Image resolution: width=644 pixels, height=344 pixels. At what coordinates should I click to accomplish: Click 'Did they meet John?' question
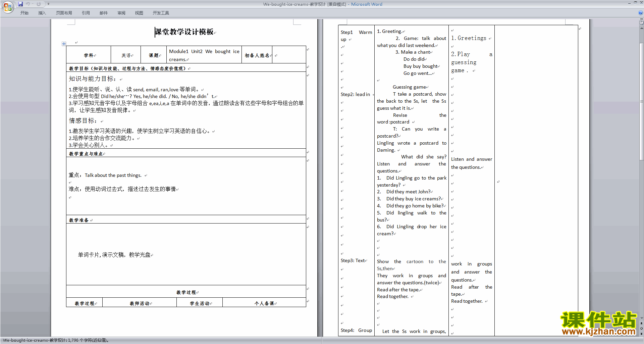tap(408, 192)
